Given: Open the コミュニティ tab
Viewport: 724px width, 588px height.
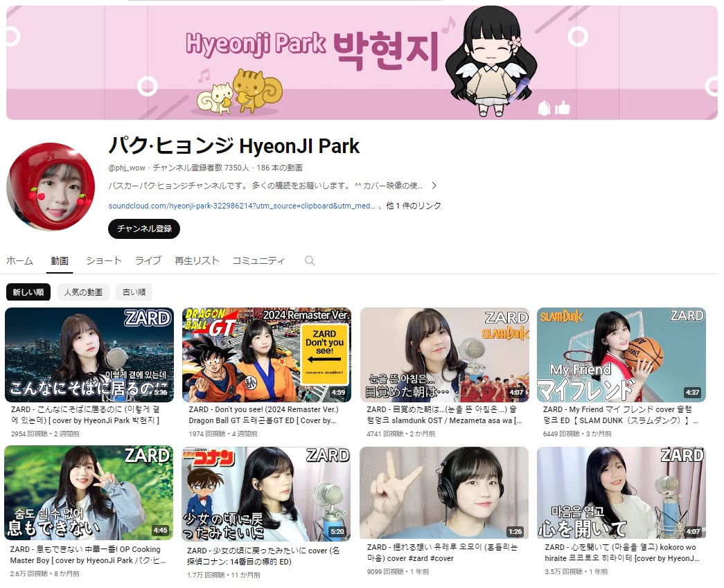Looking at the screenshot, I should coord(258,261).
